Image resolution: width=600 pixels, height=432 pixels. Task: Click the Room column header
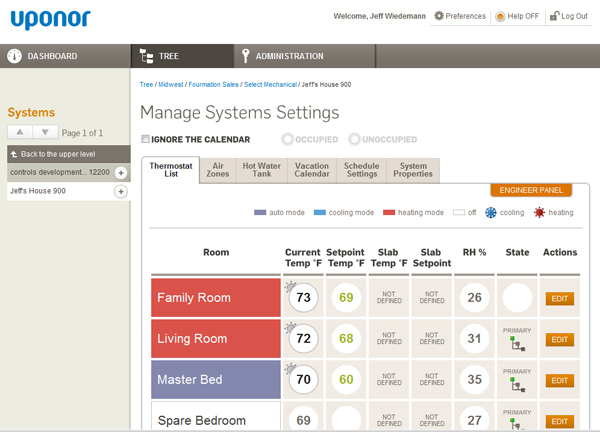click(x=216, y=253)
